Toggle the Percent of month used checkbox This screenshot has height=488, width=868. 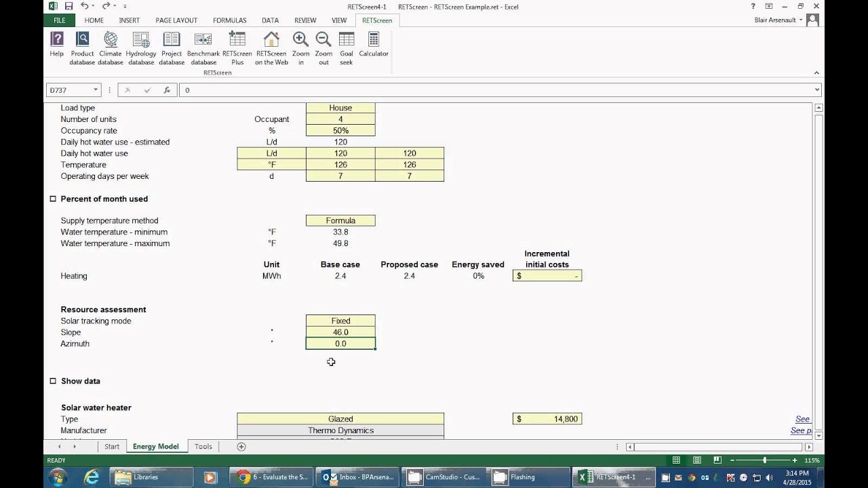click(53, 199)
